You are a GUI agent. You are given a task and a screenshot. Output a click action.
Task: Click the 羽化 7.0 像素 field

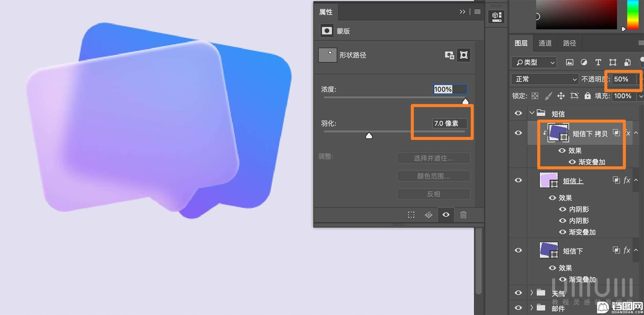(449, 123)
